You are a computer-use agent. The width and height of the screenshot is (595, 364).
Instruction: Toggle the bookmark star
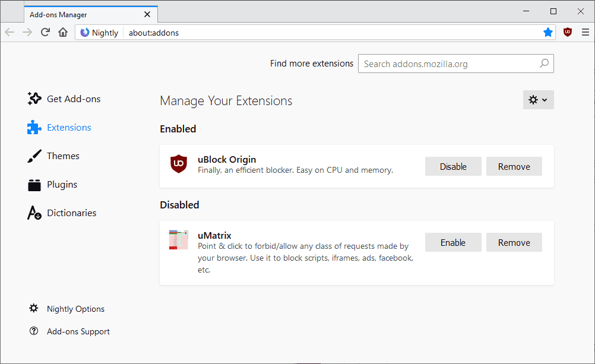[x=548, y=32]
